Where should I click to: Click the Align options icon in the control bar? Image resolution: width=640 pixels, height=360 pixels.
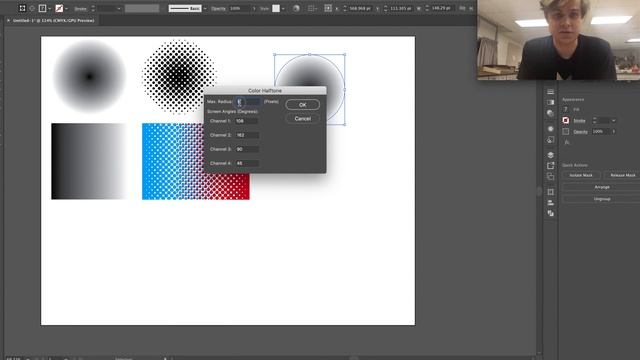click(x=311, y=8)
